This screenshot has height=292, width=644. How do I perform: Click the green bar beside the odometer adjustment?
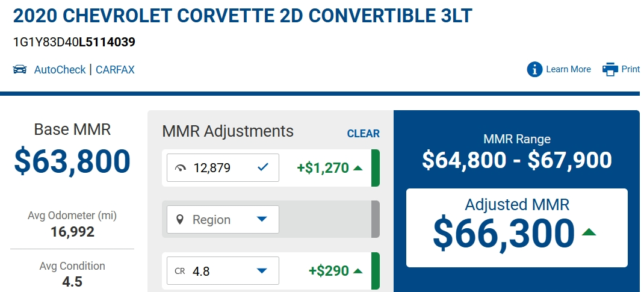coord(376,168)
